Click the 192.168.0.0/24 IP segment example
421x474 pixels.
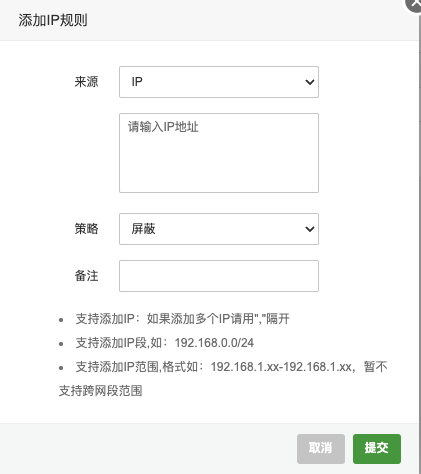[x=214, y=343]
